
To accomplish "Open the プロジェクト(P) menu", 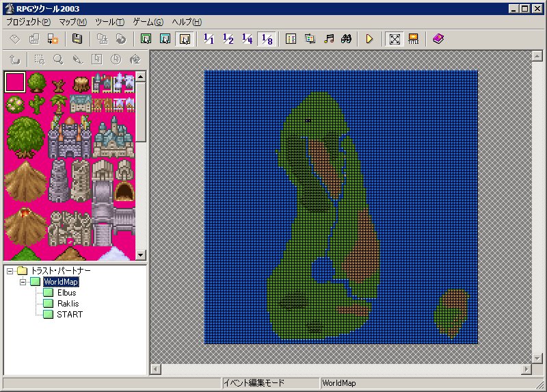I will click(28, 22).
